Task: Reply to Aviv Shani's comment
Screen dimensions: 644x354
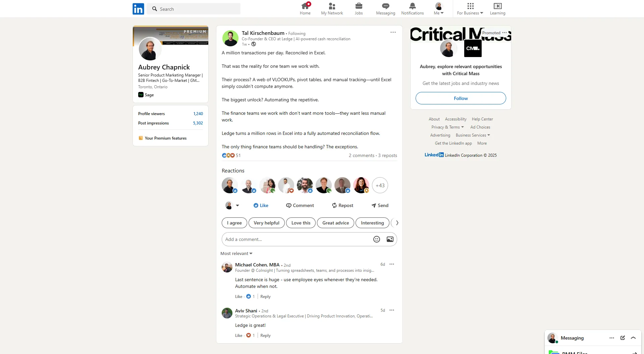Action: (265, 335)
